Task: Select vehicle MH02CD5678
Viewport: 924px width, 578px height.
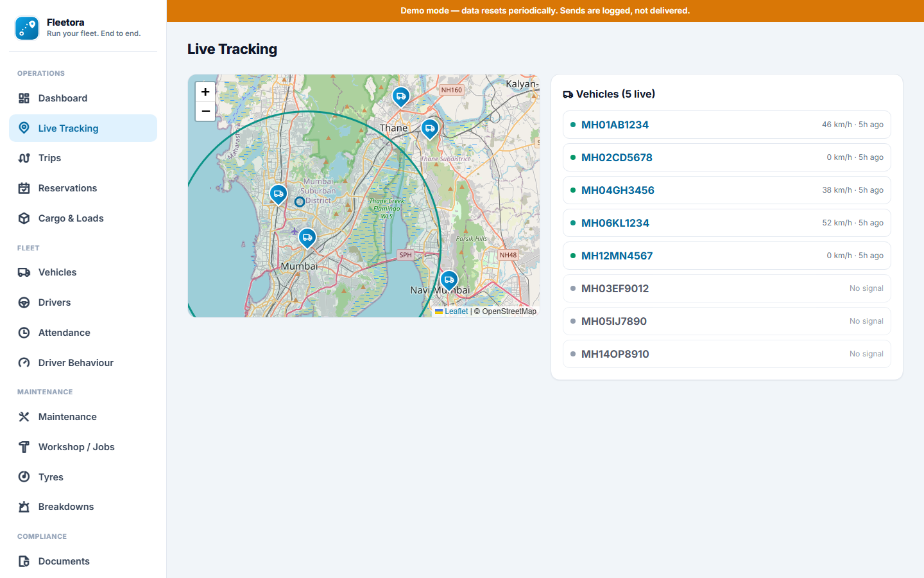Action: pos(727,157)
